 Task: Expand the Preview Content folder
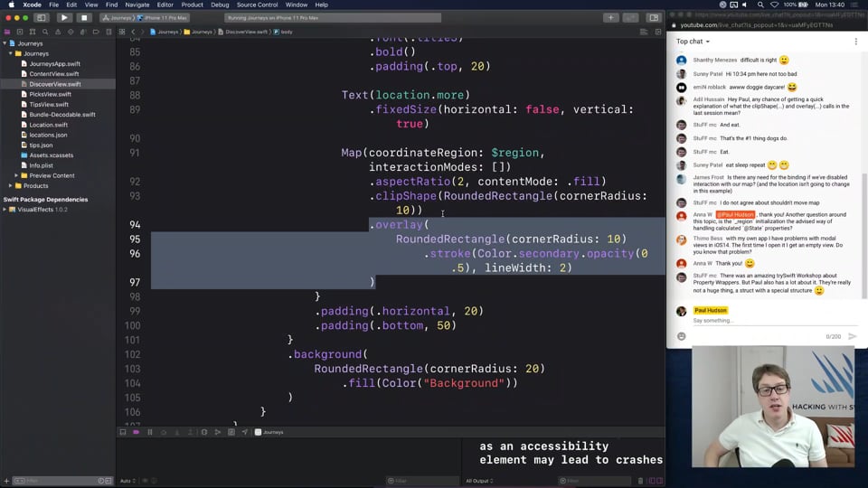[16, 175]
